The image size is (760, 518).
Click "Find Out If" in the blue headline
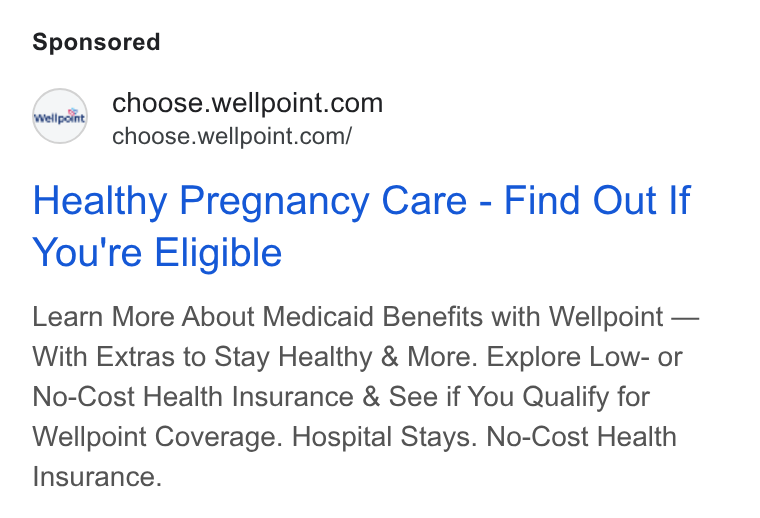[x=597, y=200]
